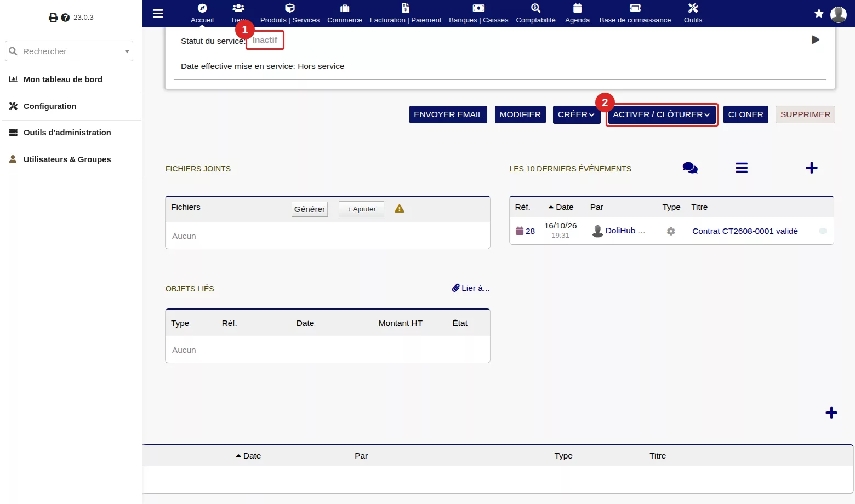Click the CLONER button
The width and height of the screenshot is (855, 504).
[x=746, y=114]
